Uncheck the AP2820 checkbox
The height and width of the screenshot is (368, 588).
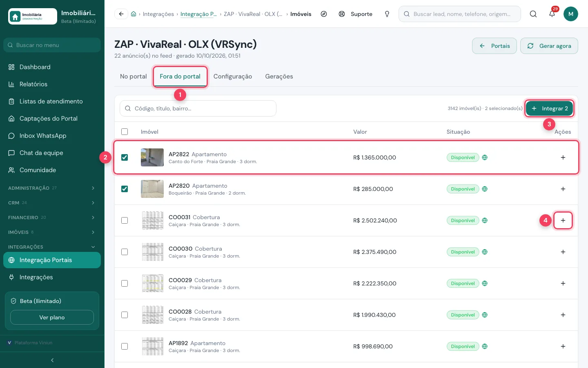click(x=125, y=189)
